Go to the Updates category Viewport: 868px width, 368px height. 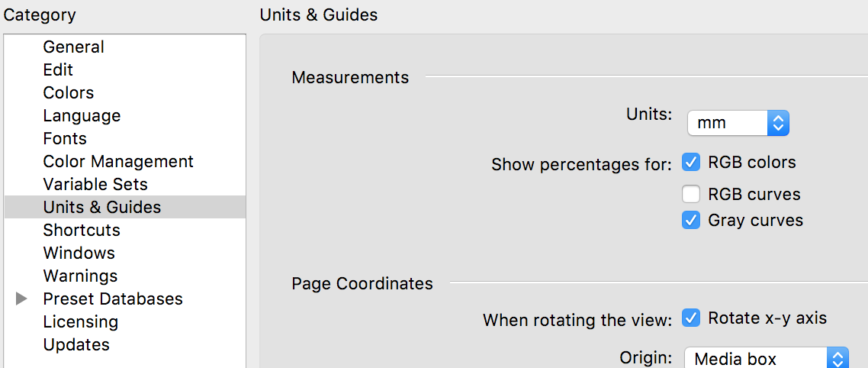tap(76, 344)
